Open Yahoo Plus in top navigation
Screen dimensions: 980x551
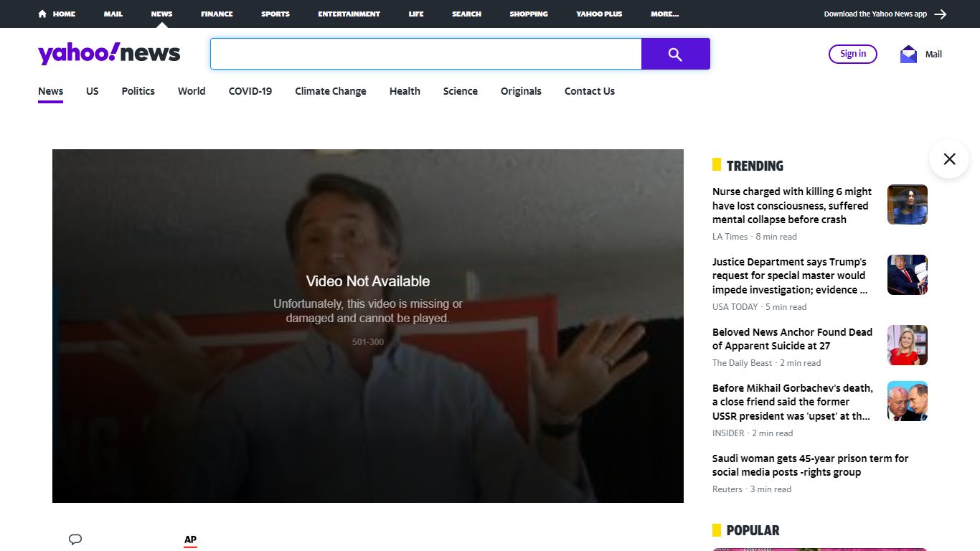click(599, 14)
